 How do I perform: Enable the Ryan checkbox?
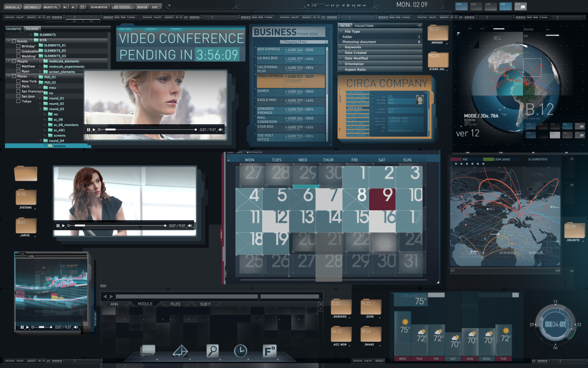18,71
